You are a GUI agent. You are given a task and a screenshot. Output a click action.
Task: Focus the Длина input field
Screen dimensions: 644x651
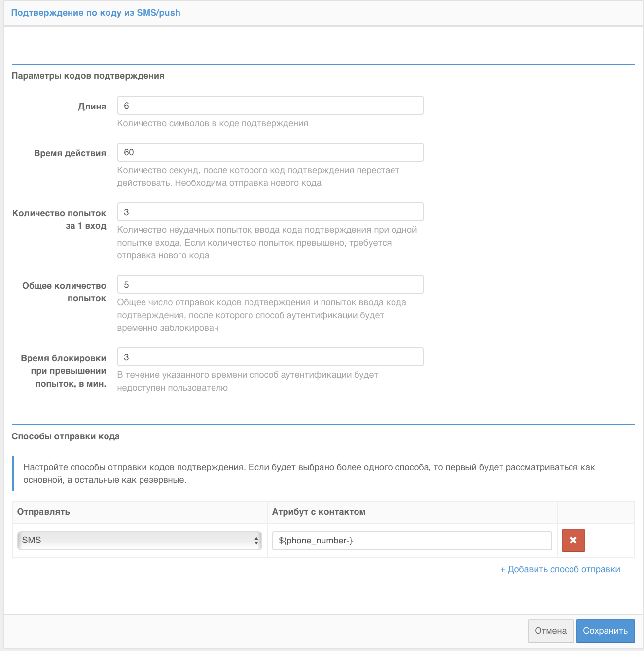click(x=270, y=106)
